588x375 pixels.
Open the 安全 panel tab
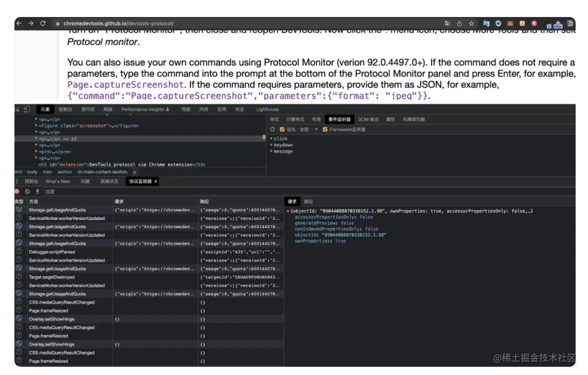(x=240, y=109)
